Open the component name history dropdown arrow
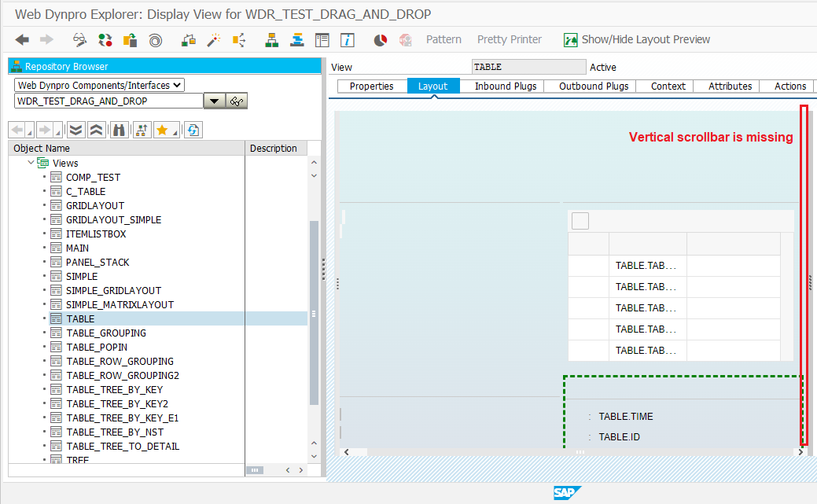The width and height of the screenshot is (817, 504). coord(214,101)
